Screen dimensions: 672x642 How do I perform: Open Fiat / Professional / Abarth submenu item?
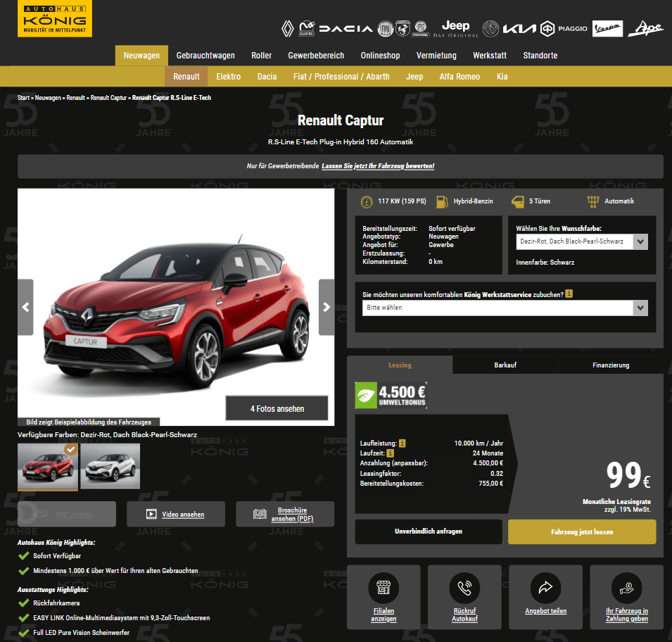pos(341,76)
